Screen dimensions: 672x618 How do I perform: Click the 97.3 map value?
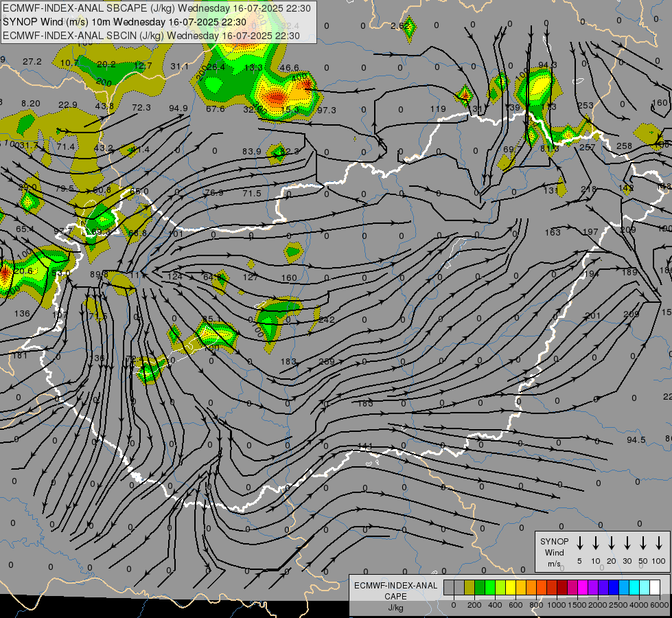(327, 111)
